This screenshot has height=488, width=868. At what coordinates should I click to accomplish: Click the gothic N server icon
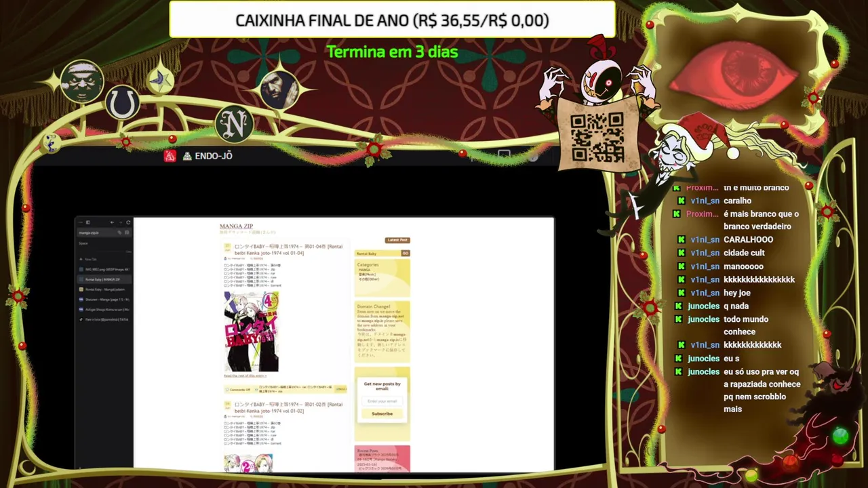click(x=235, y=125)
